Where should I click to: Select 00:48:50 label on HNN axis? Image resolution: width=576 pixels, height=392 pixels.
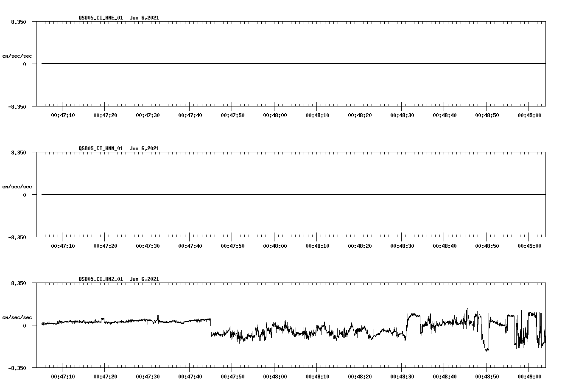coord(487,246)
